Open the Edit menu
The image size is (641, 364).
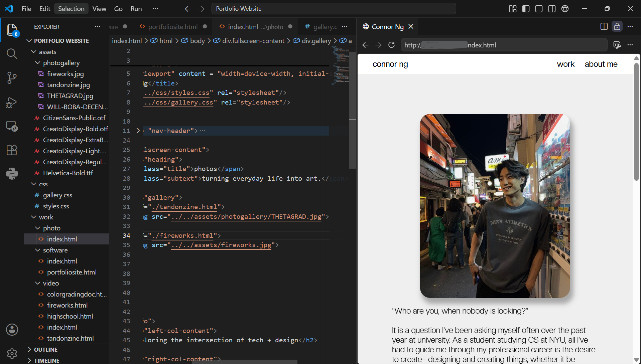point(45,9)
